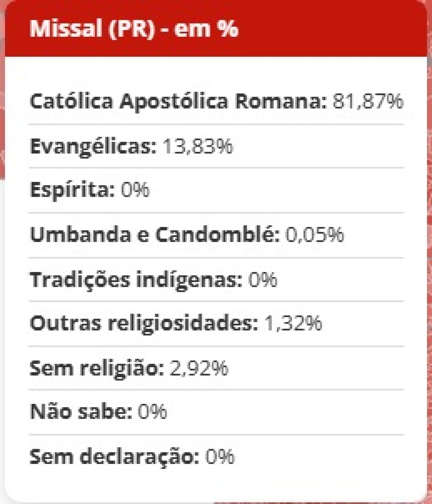432x504 pixels.
Task: Click the 2,92% Sem religião value
Action: [199, 368]
